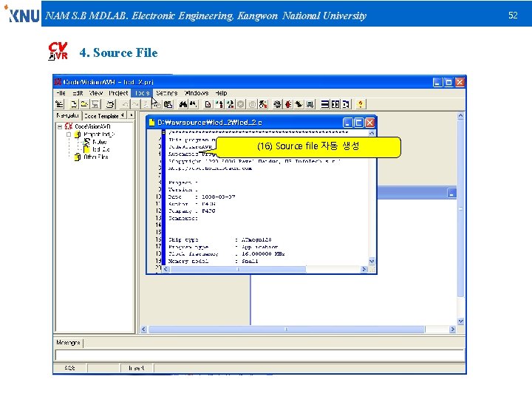Click the Tile Vertical windows icon
This screenshot has width=532, height=399.
coord(335,104)
